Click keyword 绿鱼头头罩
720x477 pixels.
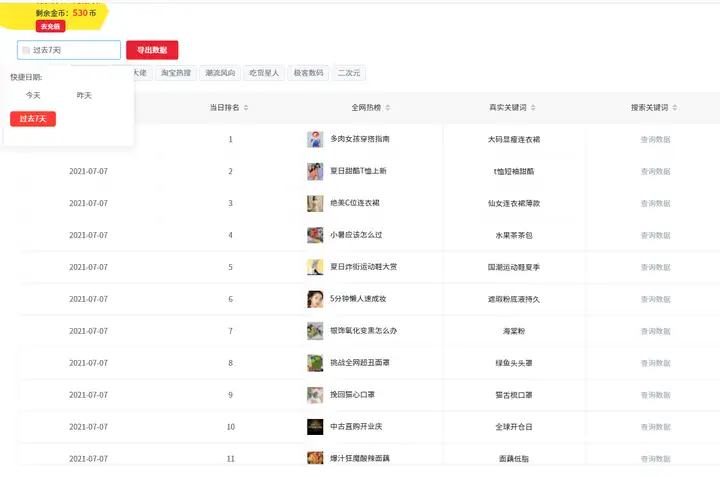514,363
